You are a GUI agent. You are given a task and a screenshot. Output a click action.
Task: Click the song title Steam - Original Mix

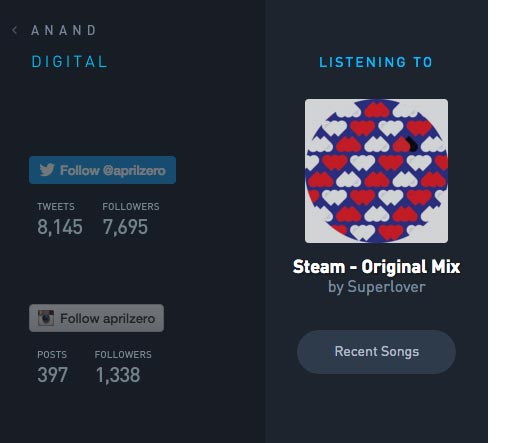coord(376,267)
